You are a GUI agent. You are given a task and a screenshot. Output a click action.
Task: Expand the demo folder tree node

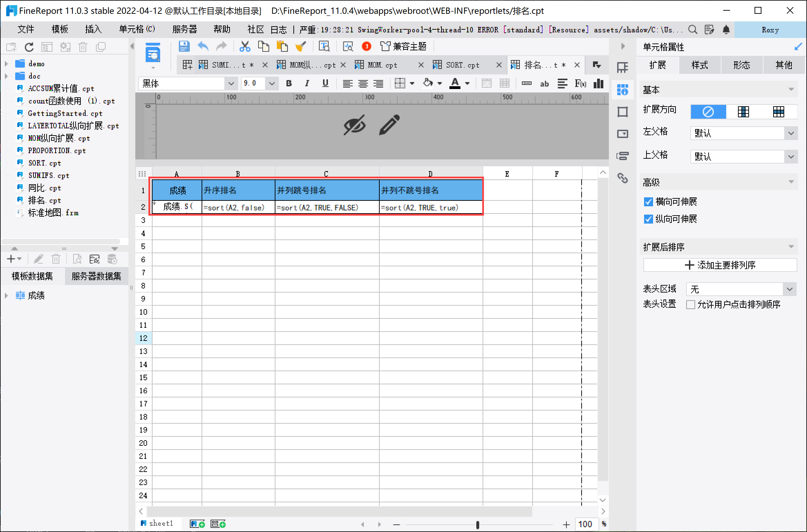[x=6, y=64]
